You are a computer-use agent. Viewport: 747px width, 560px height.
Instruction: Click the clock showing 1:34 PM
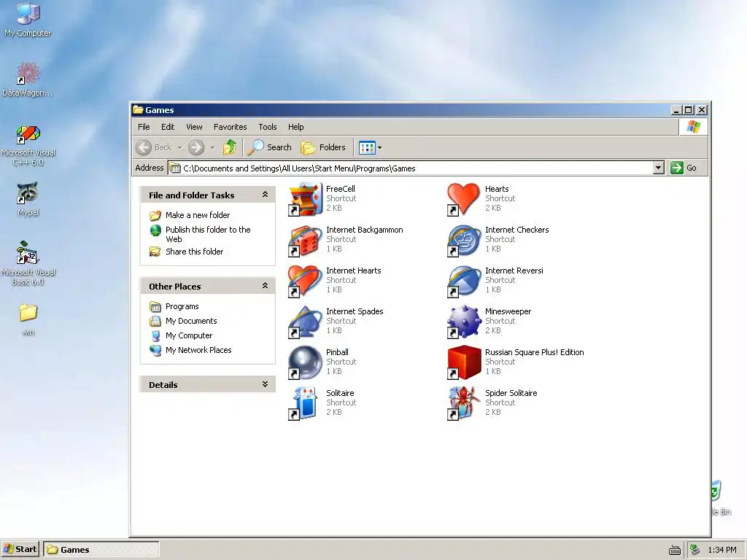(x=721, y=550)
